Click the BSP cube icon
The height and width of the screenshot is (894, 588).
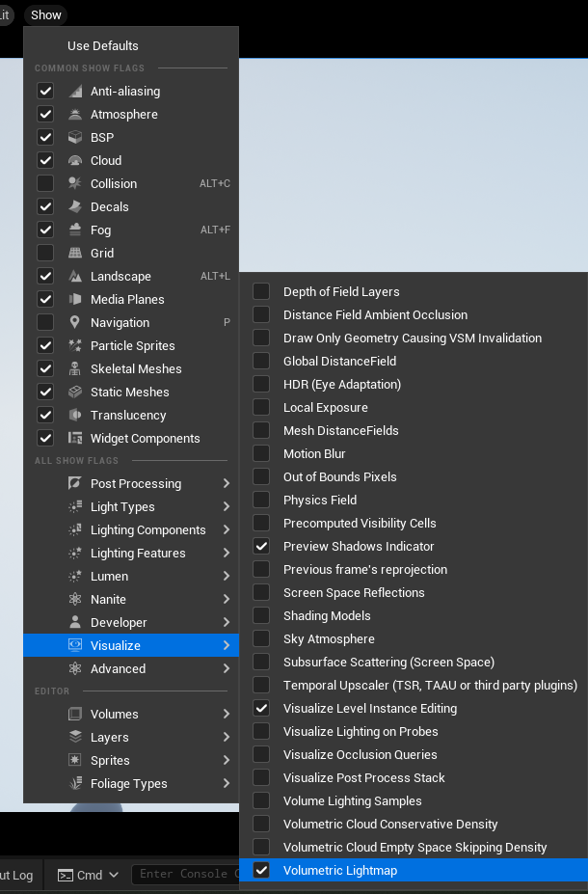coord(75,137)
